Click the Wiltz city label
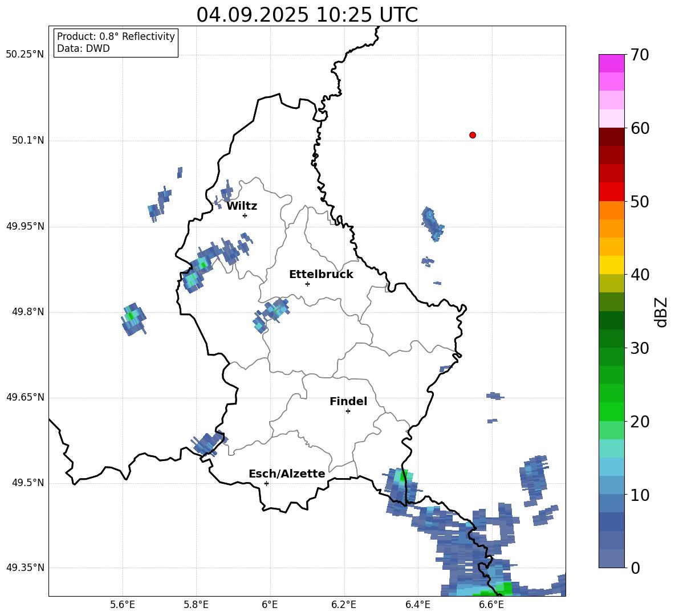This screenshot has height=616, width=675. (x=242, y=206)
